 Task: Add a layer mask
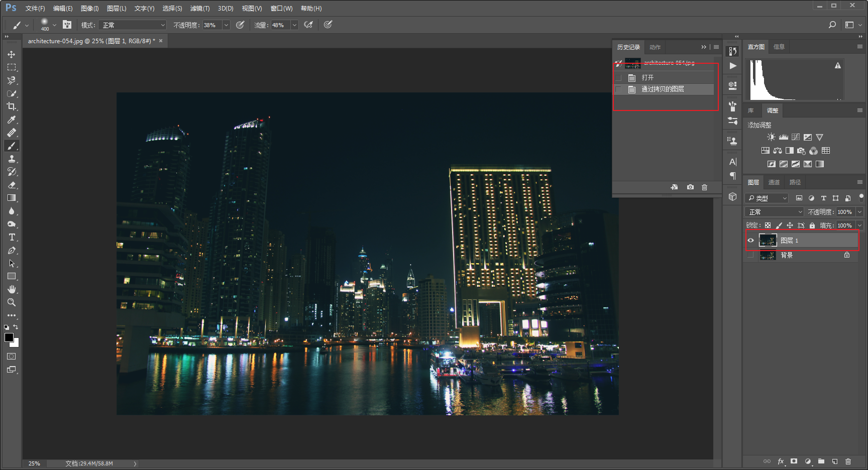point(794,461)
